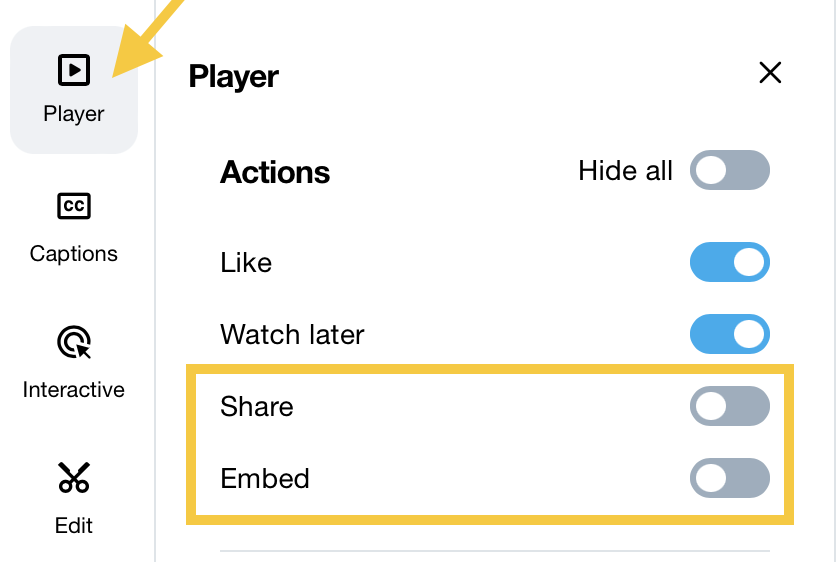
Task: Click the Embed action label
Action: click(x=264, y=478)
